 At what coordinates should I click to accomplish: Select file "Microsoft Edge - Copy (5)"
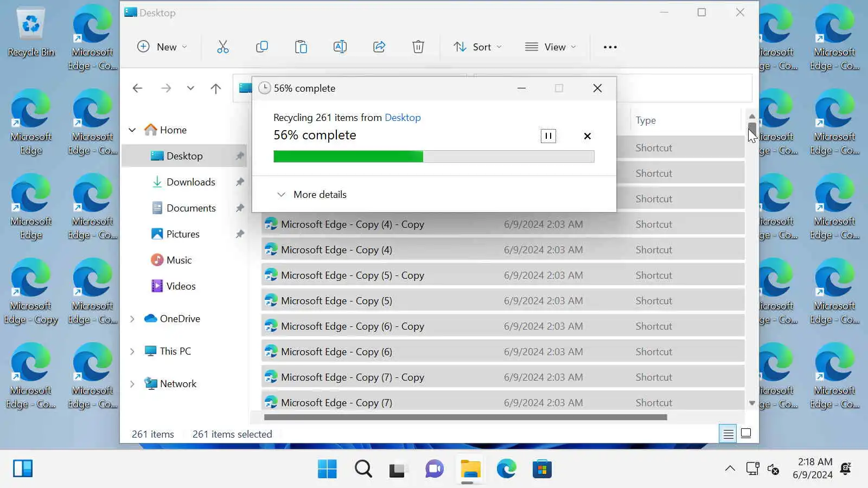pos(503,301)
